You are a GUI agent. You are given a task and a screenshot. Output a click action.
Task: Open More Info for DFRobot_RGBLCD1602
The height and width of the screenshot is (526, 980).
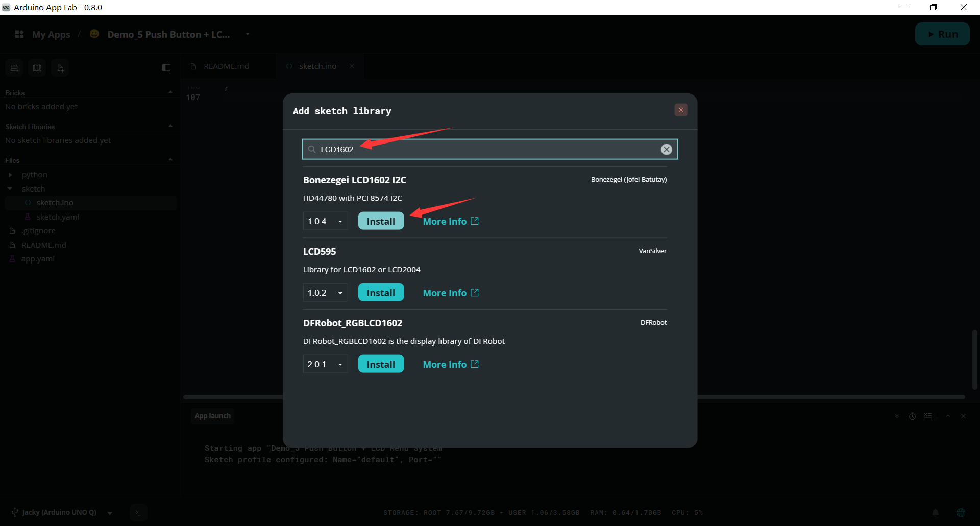pos(451,364)
